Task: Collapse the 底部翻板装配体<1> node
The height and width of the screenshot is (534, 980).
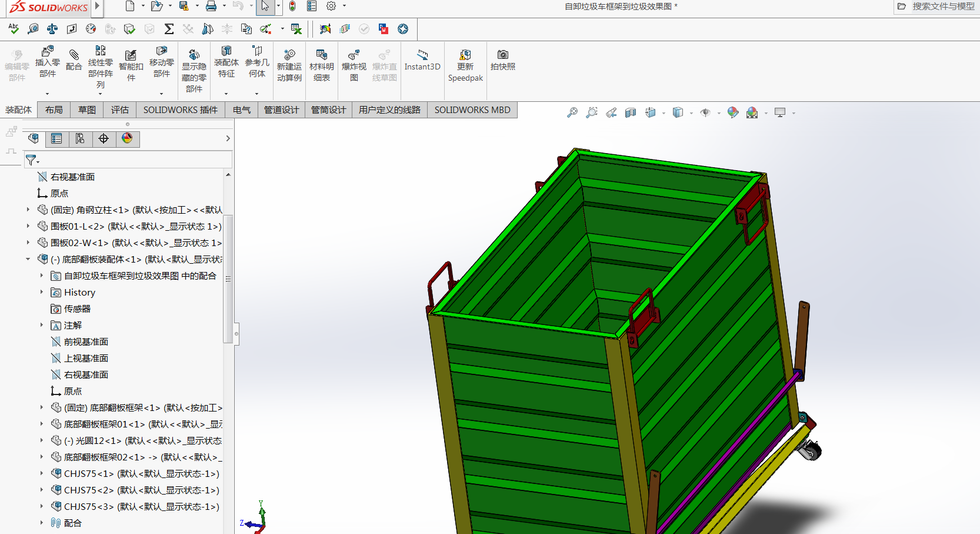Action: coord(28,259)
